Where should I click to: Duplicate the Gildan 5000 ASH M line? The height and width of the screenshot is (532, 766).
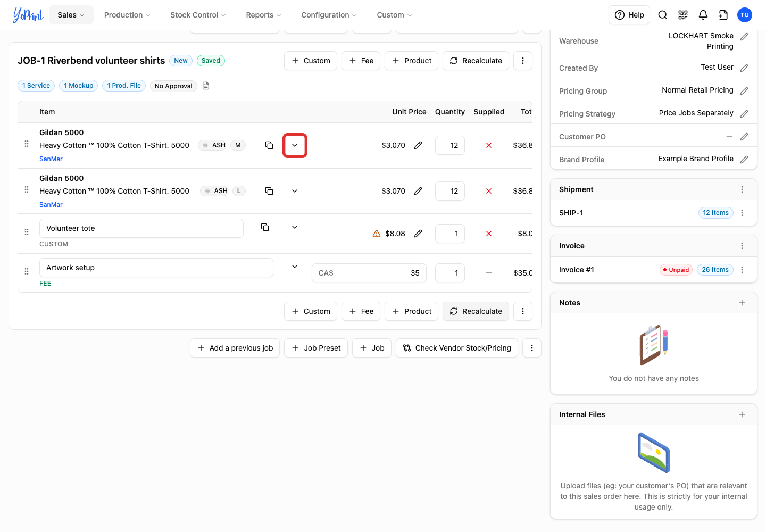coord(269,145)
